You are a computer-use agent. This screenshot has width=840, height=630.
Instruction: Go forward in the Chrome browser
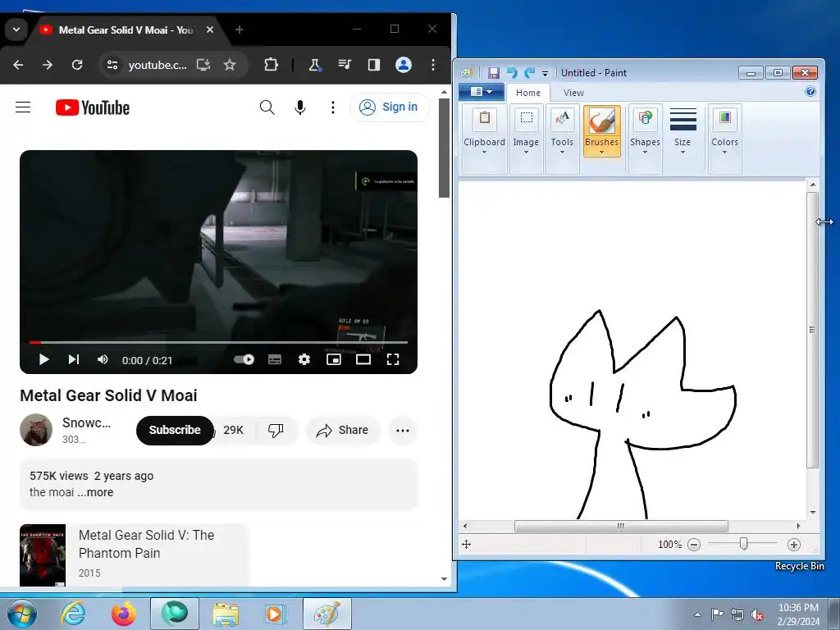(x=48, y=65)
